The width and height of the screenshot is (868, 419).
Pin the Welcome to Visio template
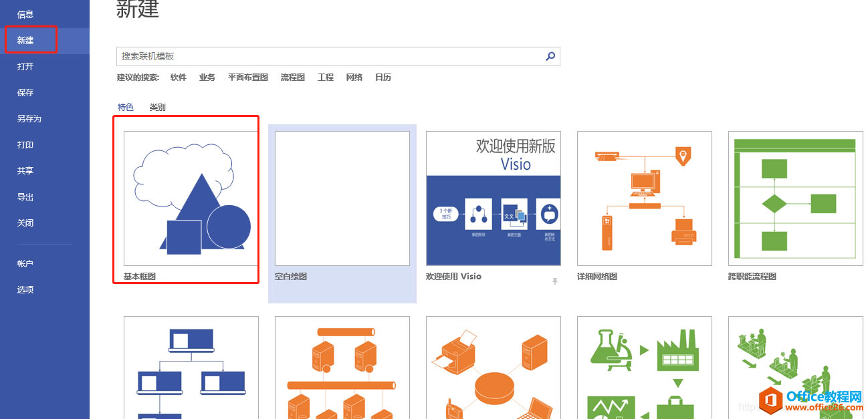(555, 281)
